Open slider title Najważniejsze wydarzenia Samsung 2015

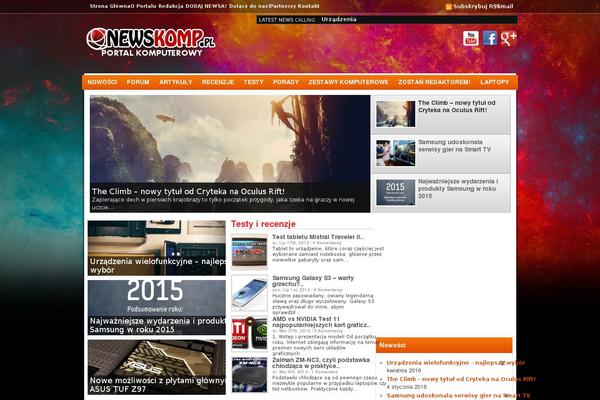click(458, 188)
